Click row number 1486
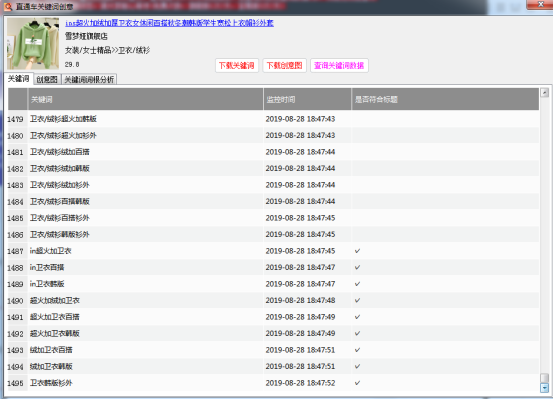 [15, 235]
